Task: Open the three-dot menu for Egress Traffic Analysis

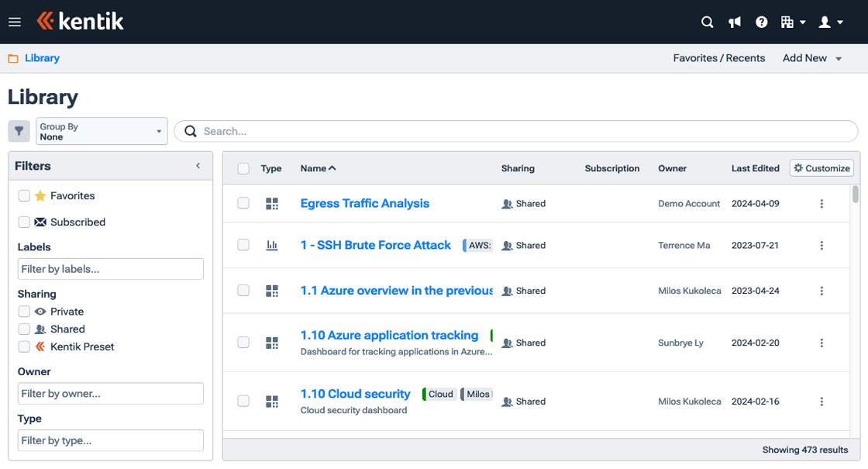Action: tap(821, 203)
